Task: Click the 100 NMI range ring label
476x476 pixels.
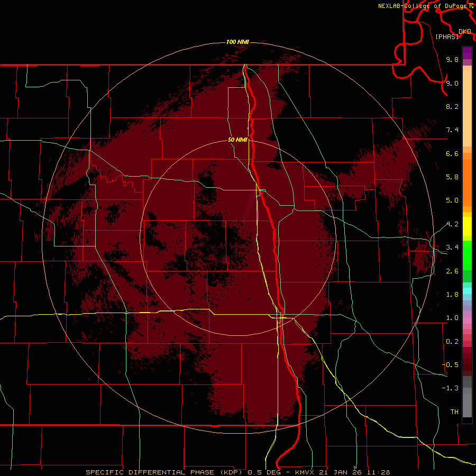Action: pyautogui.click(x=237, y=42)
